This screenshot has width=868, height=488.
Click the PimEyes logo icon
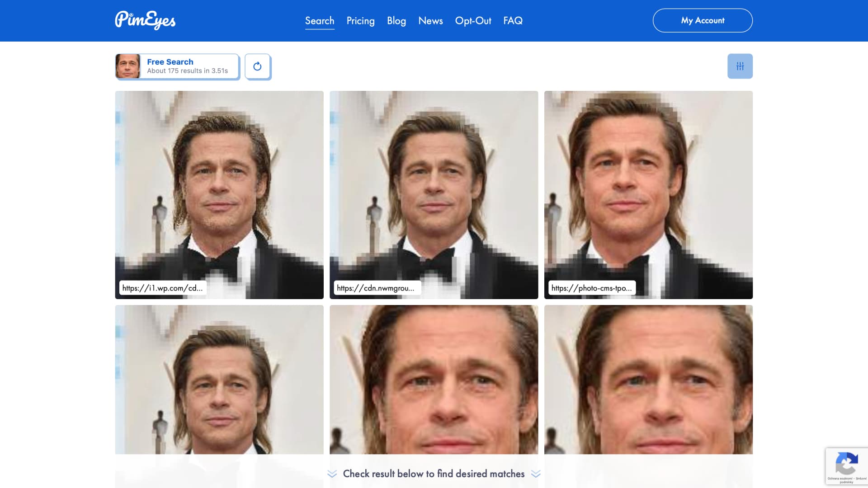tap(145, 20)
